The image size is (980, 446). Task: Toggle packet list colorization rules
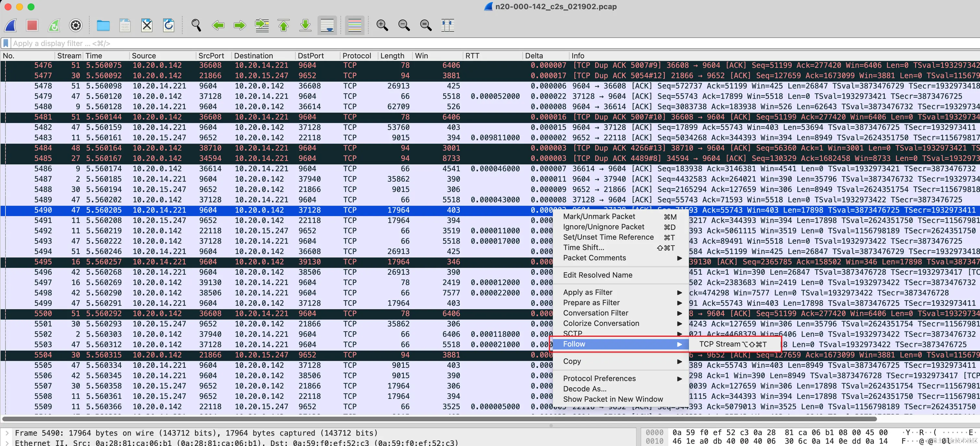click(x=355, y=26)
